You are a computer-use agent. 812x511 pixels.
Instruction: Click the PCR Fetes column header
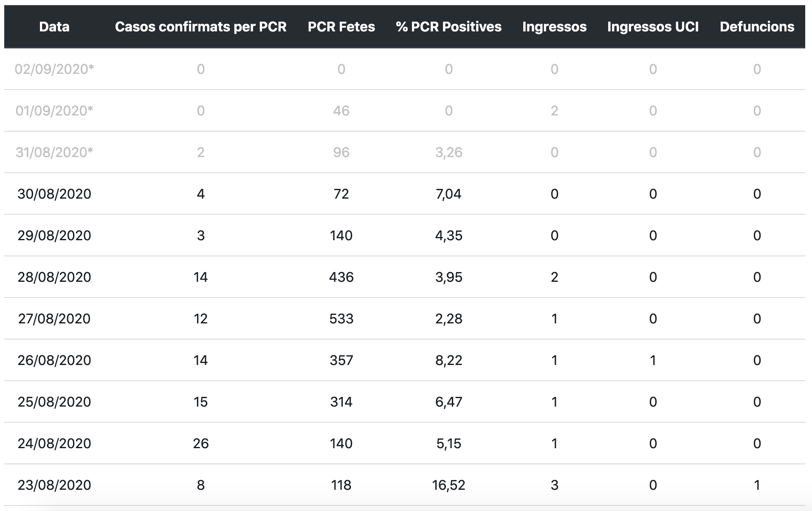pyautogui.click(x=341, y=27)
